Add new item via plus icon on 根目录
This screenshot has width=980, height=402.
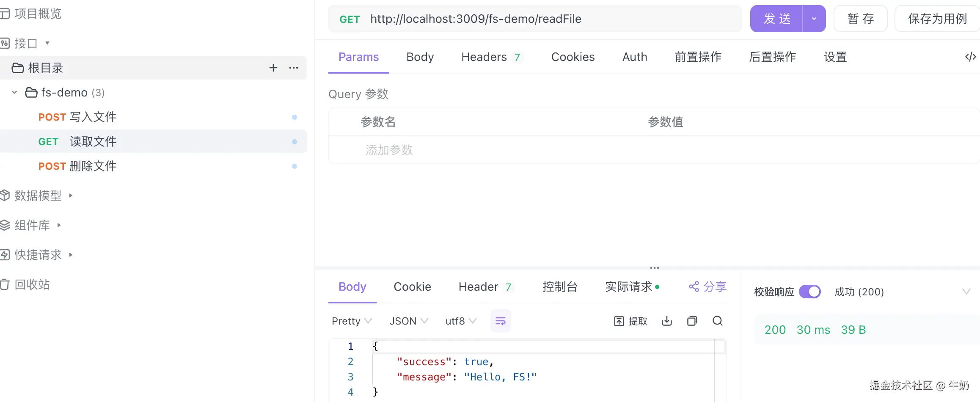pos(273,68)
